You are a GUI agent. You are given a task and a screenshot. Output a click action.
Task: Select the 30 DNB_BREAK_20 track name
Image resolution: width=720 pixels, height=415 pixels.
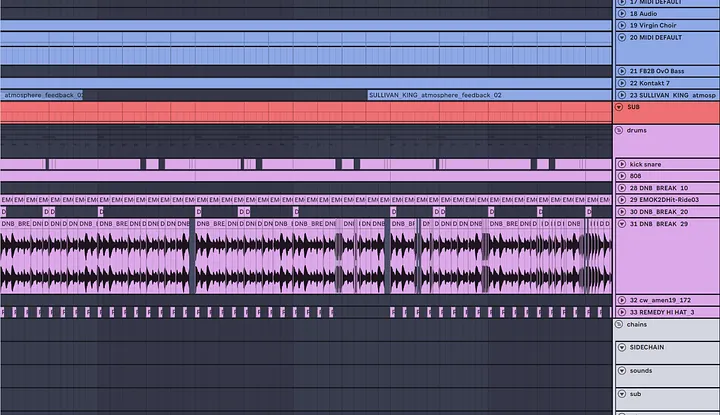pos(659,212)
